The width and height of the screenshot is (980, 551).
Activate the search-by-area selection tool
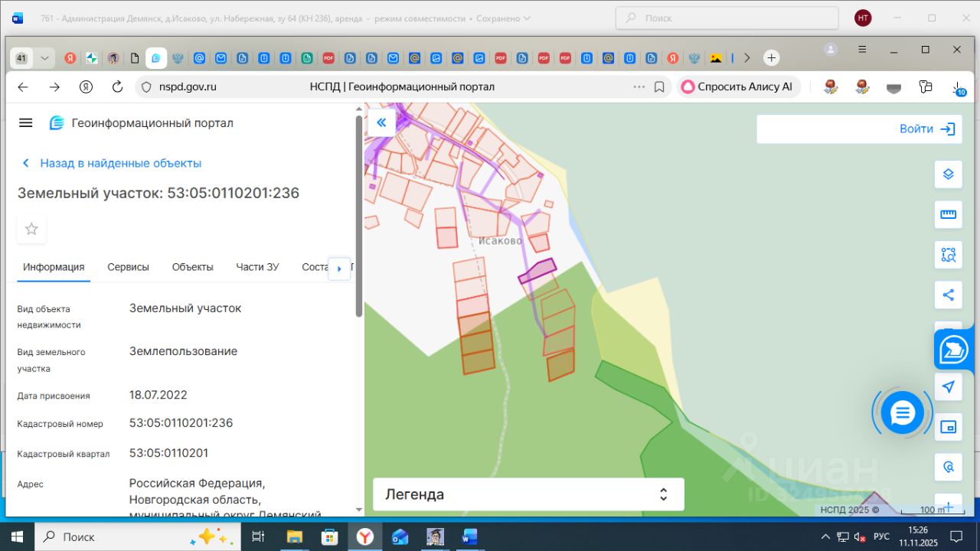(948, 255)
